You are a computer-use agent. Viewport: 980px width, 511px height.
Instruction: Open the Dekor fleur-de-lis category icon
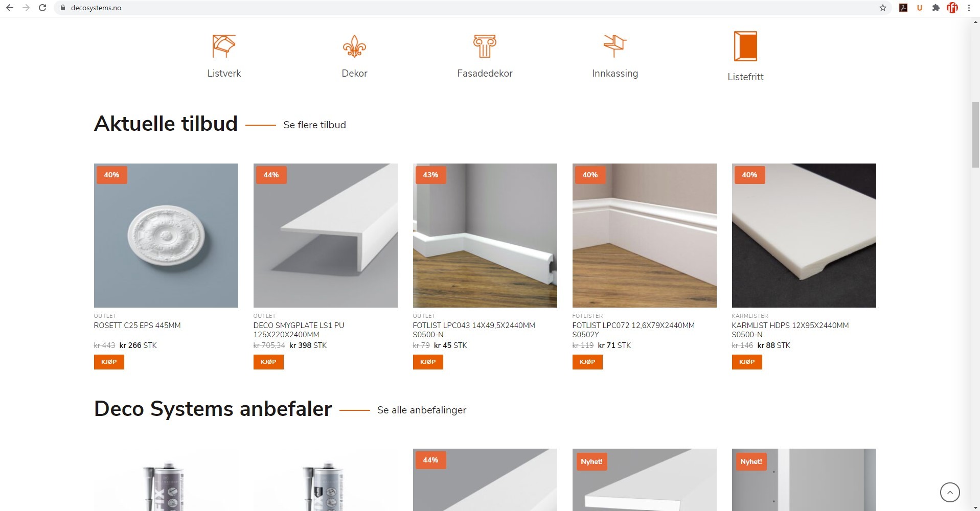point(354,46)
